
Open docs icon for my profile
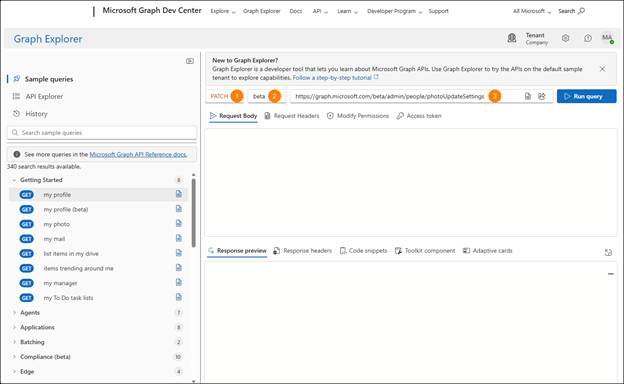tap(179, 194)
